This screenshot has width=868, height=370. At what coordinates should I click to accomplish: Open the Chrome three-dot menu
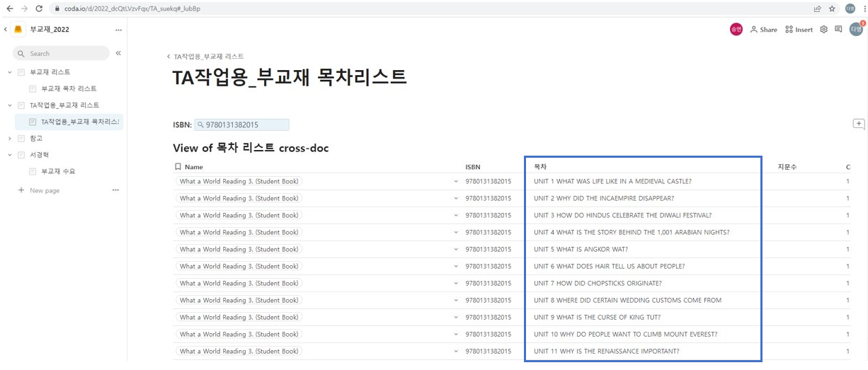863,8
